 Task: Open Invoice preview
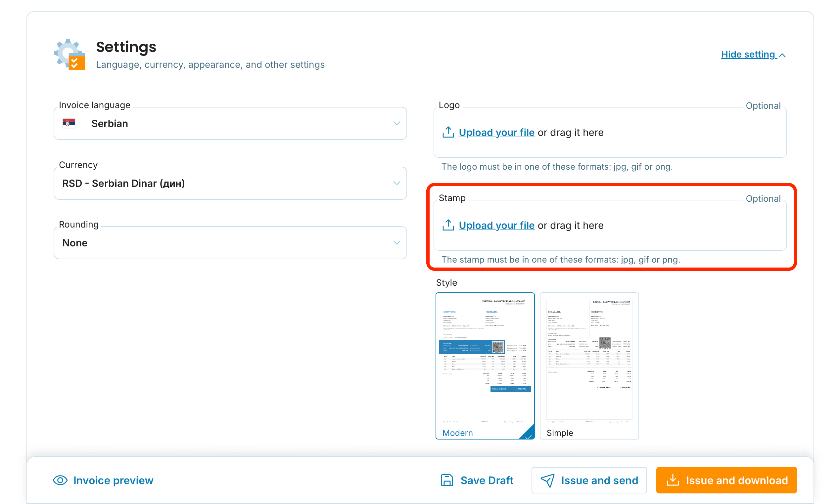(103, 480)
